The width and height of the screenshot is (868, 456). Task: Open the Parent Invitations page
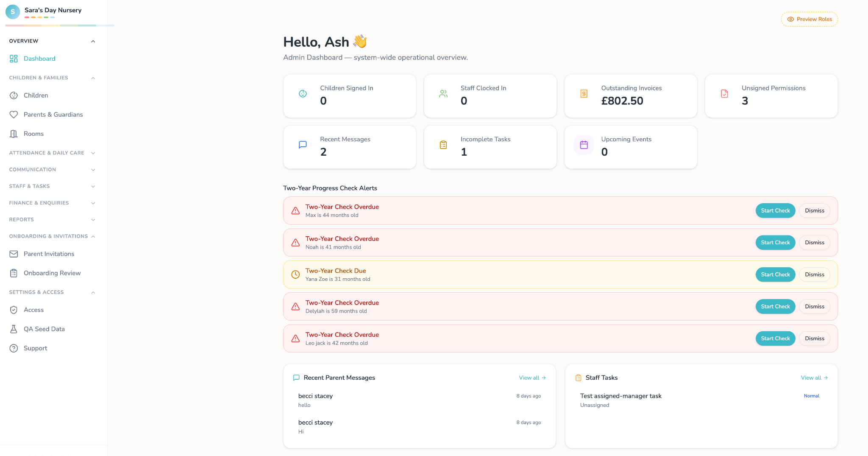point(53,254)
